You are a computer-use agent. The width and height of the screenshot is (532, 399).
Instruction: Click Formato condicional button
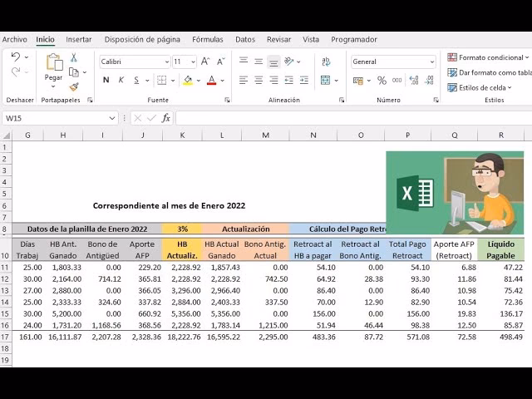tap(488, 57)
